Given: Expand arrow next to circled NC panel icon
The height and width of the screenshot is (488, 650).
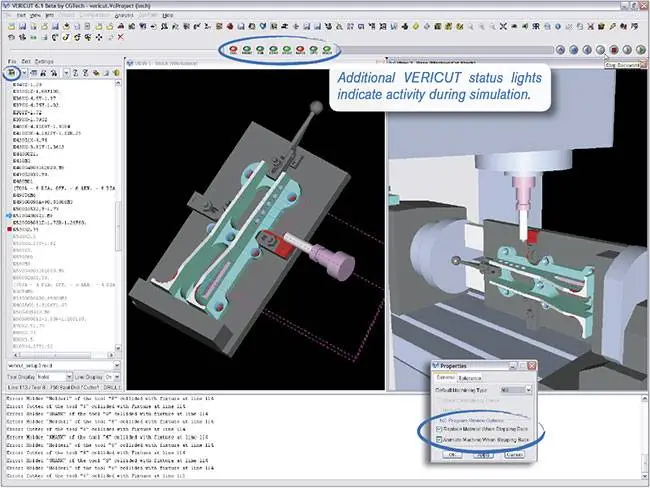Looking at the screenshot, I should coord(24,73).
